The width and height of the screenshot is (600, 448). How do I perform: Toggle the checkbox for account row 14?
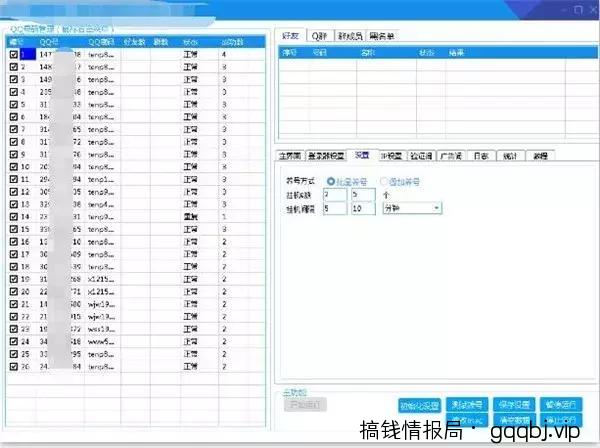[14, 217]
